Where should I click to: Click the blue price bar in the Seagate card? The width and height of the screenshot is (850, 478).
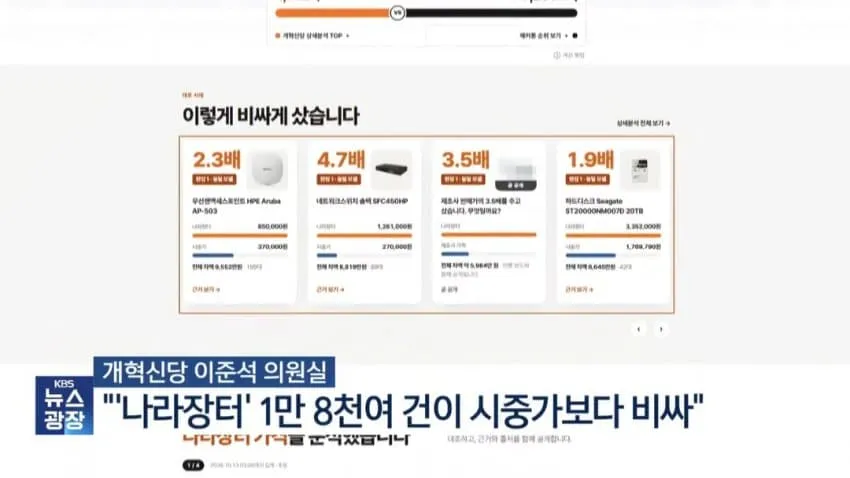591,255
